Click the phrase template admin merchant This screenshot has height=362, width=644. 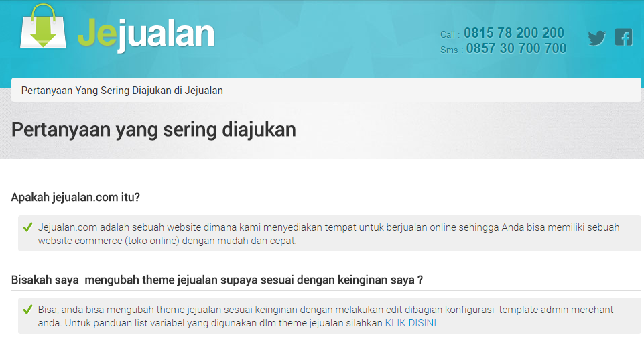pyautogui.click(x=556, y=310)
